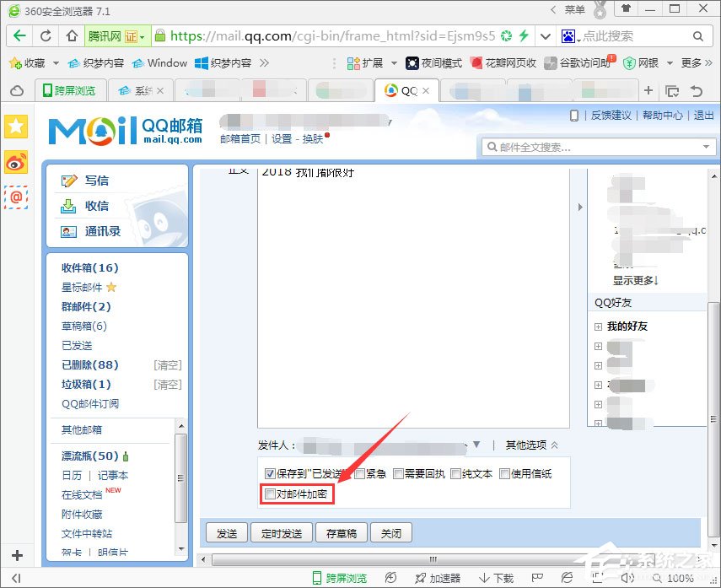The image size is (721, 588).
Task: Uncheck 保存到已发送 option
Action: click(x=270, y=473)
